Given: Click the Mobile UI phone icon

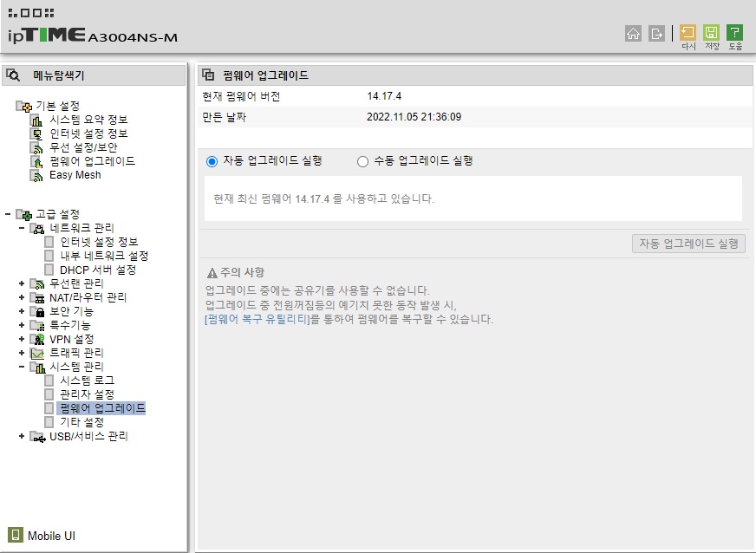Looking at the screenshot, I should (16, 535).
